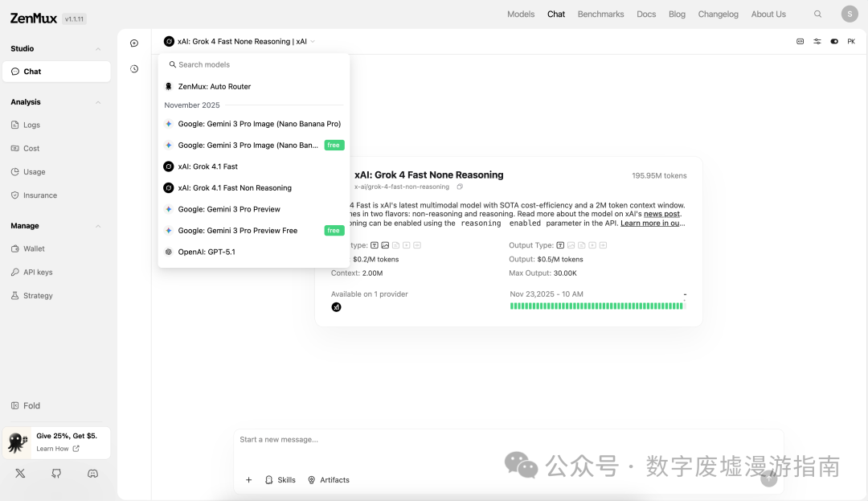Open Chat tab in top navigation
This screenshot has height=501, width=868.
(556, 14)
